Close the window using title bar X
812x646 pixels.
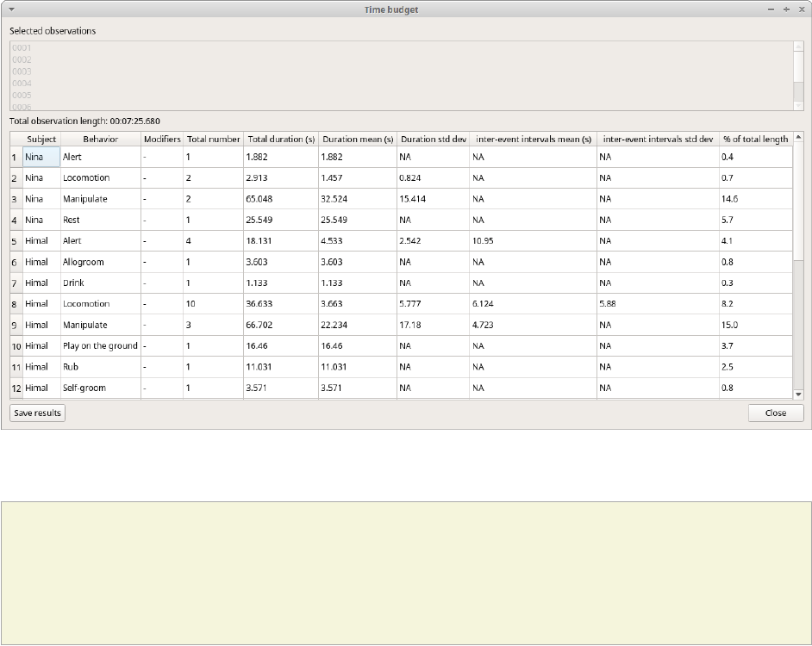pos(800,9)
